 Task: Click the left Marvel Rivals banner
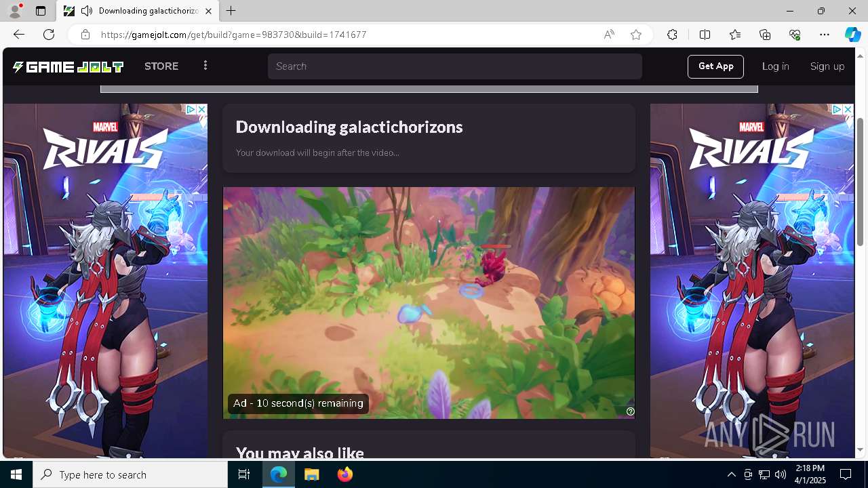pos(105,281)
